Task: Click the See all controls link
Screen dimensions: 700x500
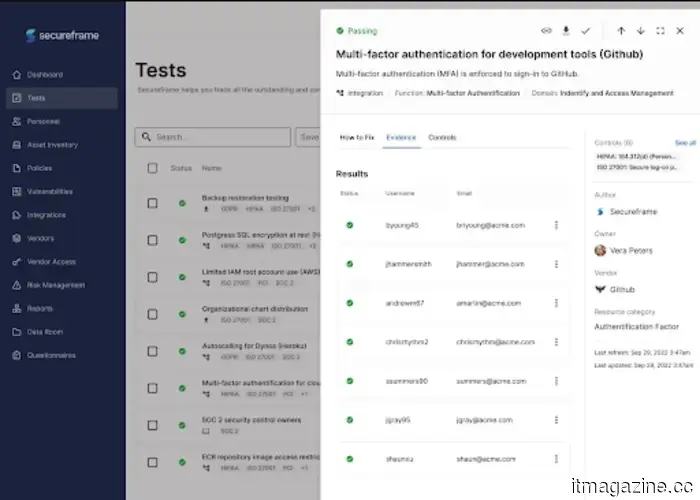Action: 685,143
